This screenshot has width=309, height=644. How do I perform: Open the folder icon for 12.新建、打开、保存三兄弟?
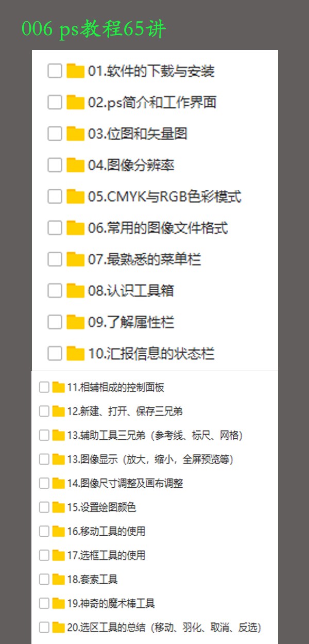point(58,411)
